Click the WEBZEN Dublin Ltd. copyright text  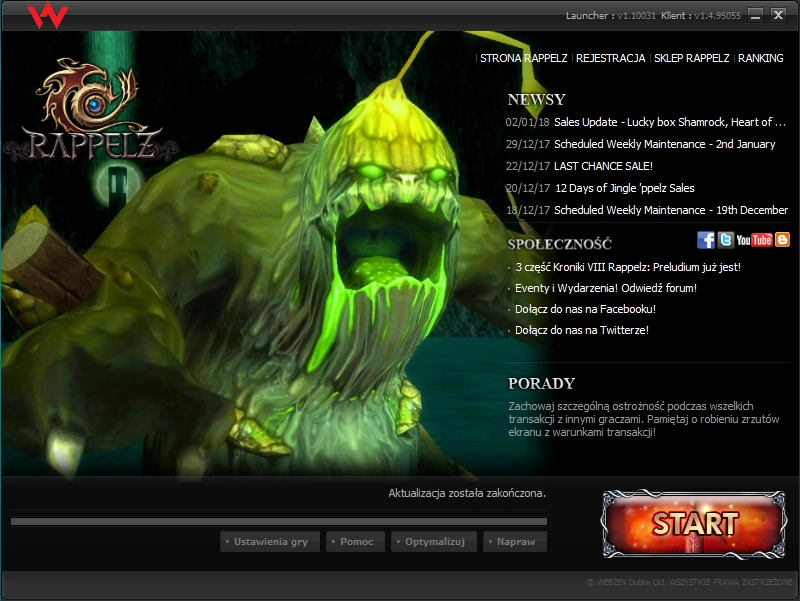690,582
